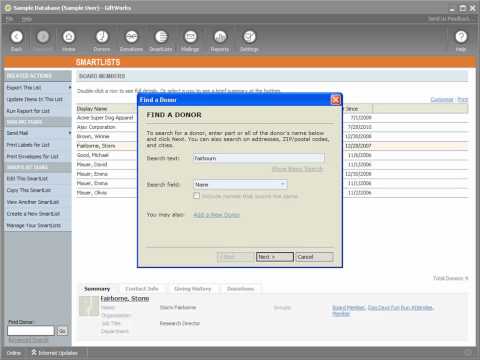The width and height of the screenshot is (480, 360).
Task: Open the Donations toolbar icon
Action: pos(131,37)
